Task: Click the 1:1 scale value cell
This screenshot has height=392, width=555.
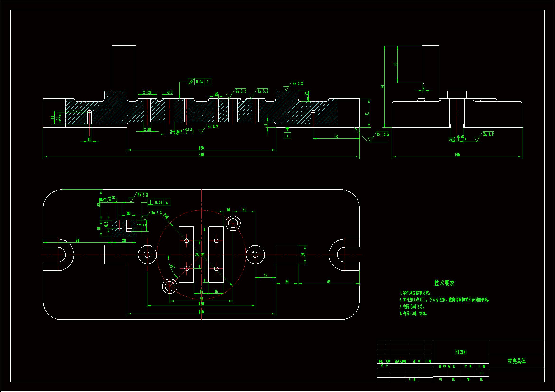Action: pos(482,373)
